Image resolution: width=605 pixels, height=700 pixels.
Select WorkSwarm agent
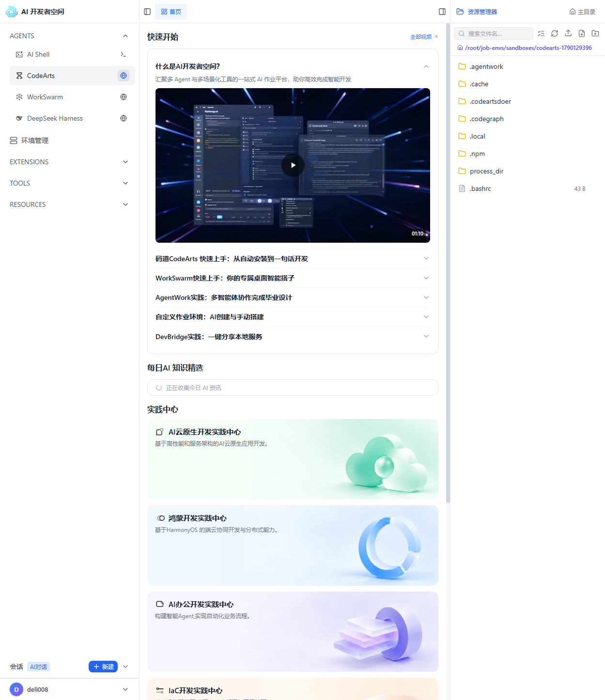coord(72,97)
